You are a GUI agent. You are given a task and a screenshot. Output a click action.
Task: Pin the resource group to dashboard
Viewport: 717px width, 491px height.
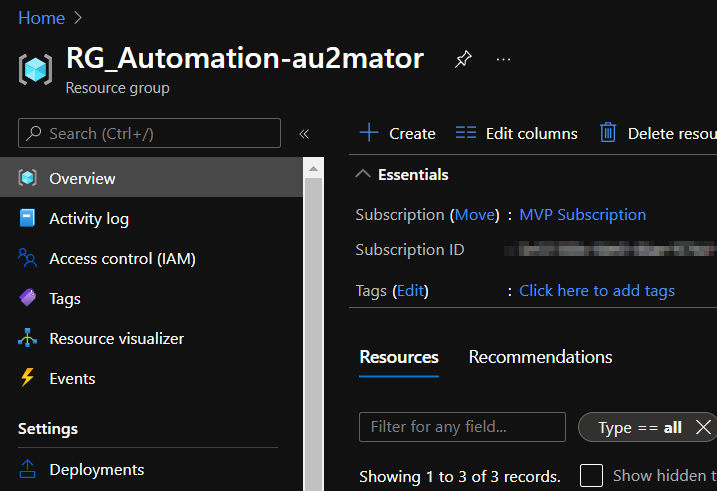(463, 59)
